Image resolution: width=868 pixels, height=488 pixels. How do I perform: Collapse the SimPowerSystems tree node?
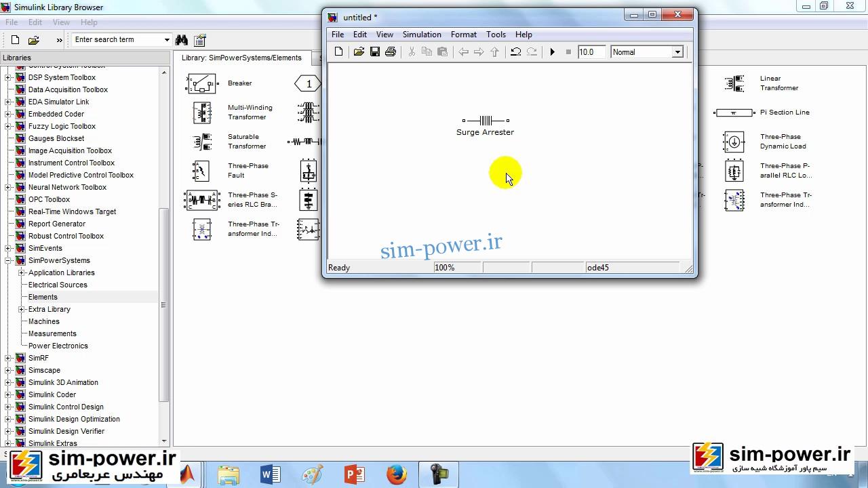point(9,260)
